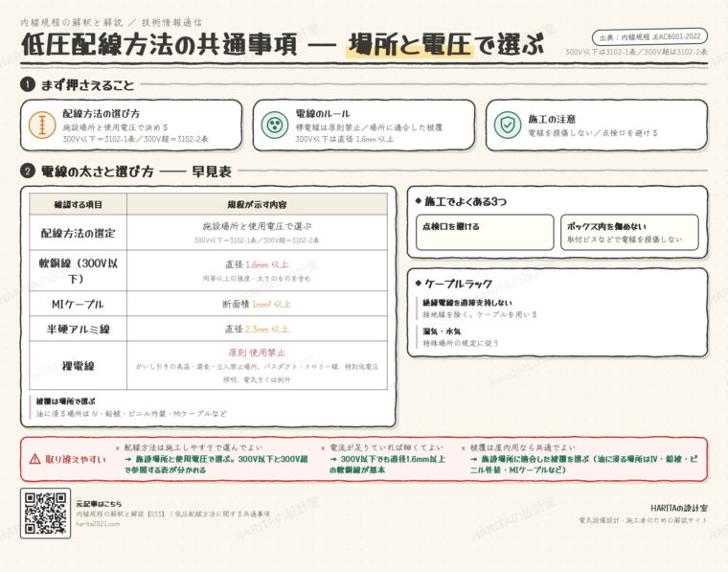
Task: Click the red x before 配線方法は施工しやすさで選んでよい
Action: click(118, 448)
